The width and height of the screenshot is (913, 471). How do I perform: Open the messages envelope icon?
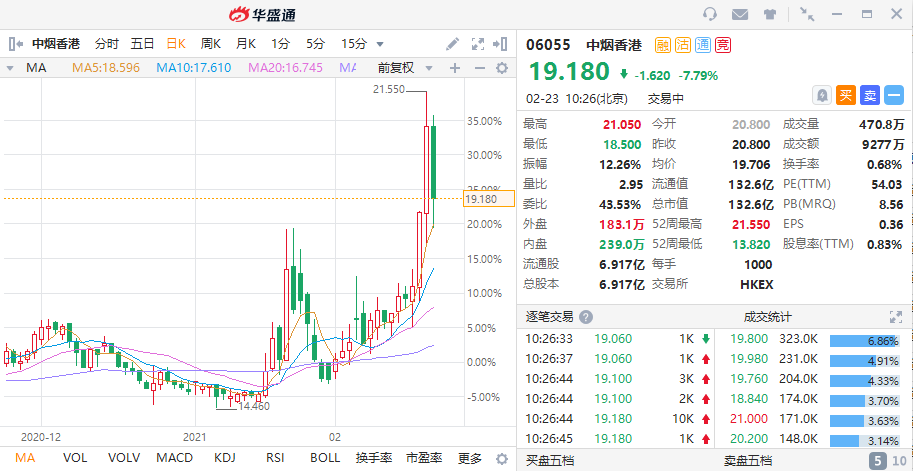pyautogui.click(x=740, y=14)
